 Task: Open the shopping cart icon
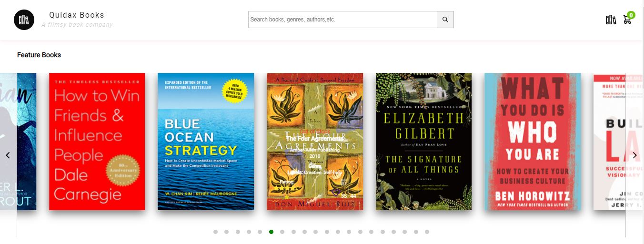click(x=627, y=20)
